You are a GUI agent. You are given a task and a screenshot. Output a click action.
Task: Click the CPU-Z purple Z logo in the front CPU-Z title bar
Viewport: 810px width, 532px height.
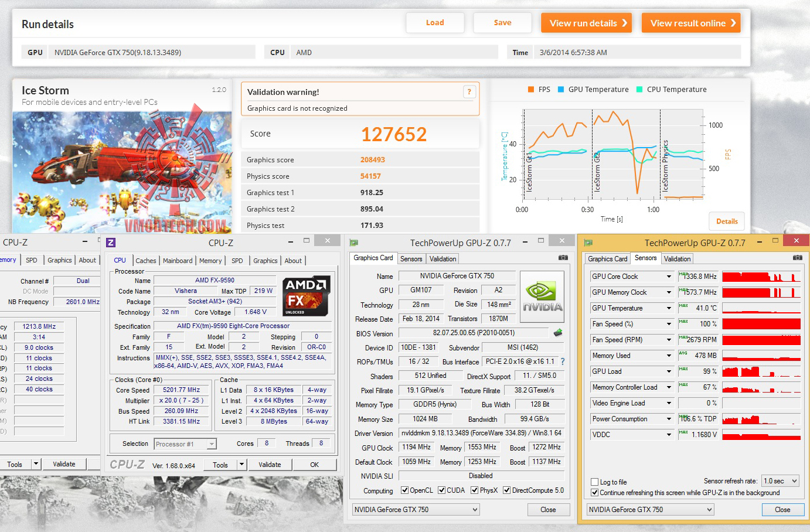point(111,243)
